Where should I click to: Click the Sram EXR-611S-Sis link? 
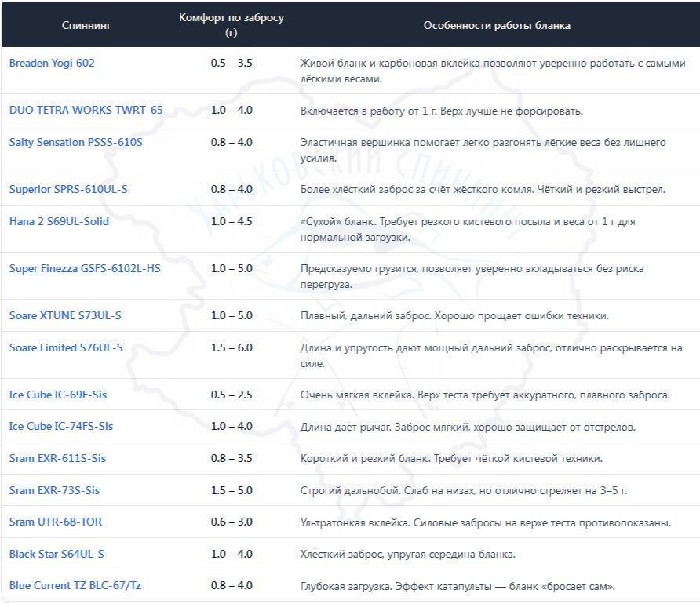[57, 458]
